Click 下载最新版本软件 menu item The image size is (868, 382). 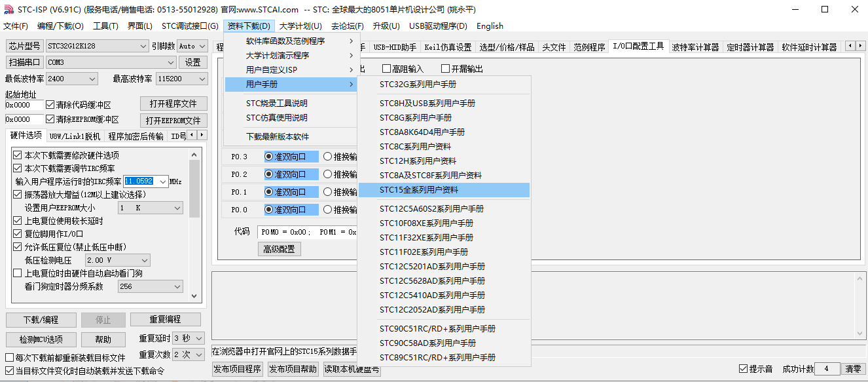[x=291, y=137]
